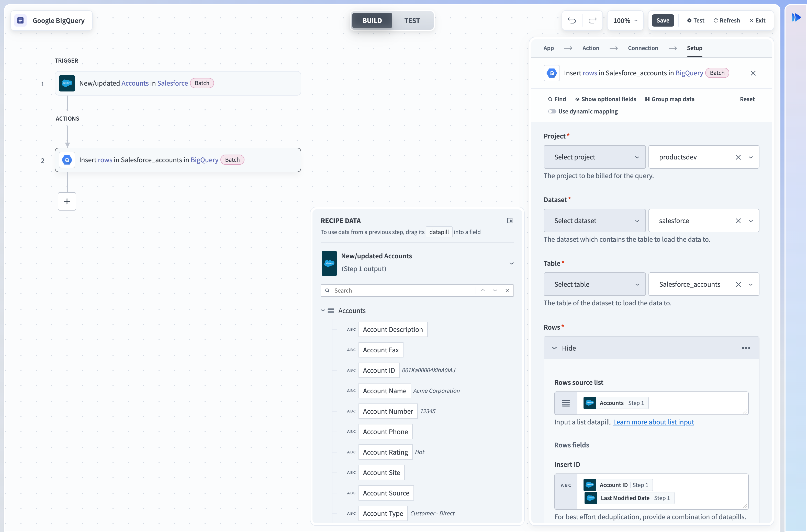Image resolution: width=807 pixels, height=532 pixels.
Task: Click the recipe document icon beside Google BigQuery
Action: click(x=20, y=20)
